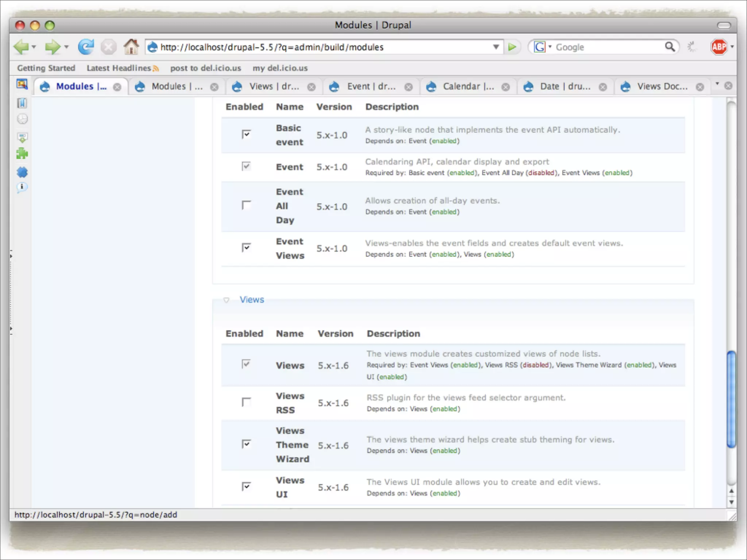Image resolution: width=747 pixels, height=560 pixels.
Task: Click the Reload page icon
Action: pos(86,47)
